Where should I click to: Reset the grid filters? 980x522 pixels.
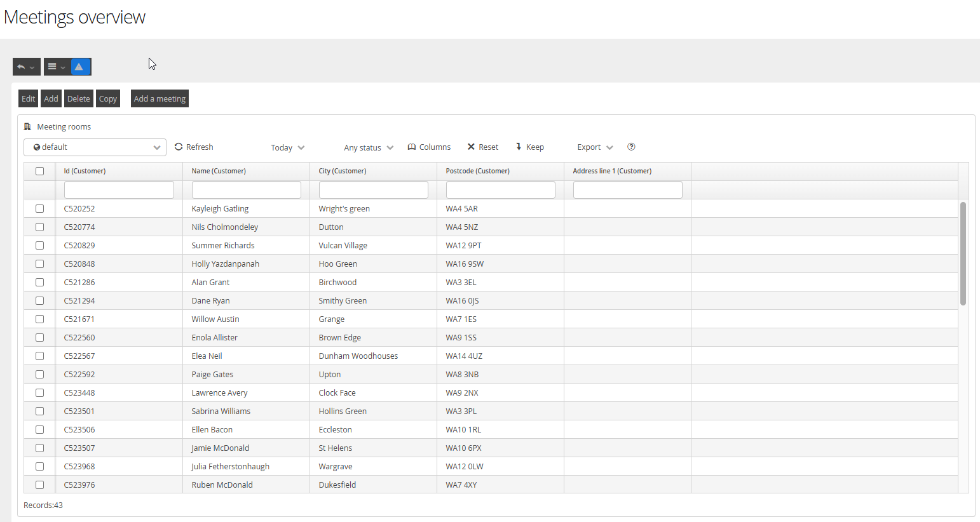[482, 147]
